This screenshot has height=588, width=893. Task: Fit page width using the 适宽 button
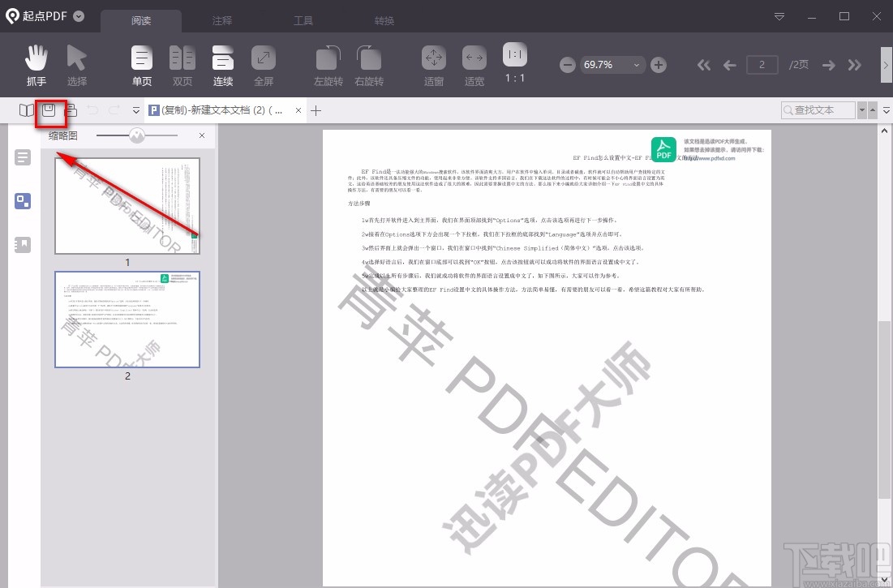click(x=474, y=65)
